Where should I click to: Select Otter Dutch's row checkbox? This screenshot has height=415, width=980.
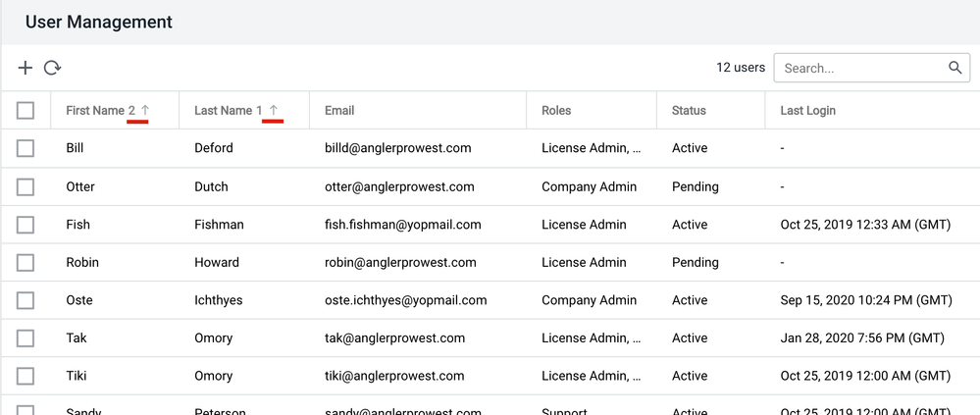(26, 186)
